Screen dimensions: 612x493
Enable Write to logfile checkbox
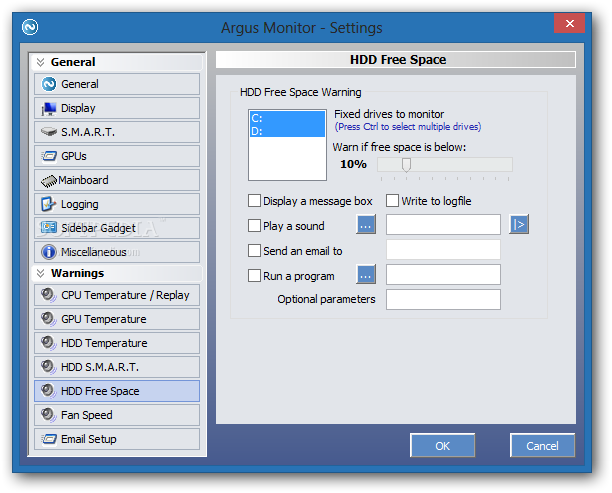click(x=392, y=201)
